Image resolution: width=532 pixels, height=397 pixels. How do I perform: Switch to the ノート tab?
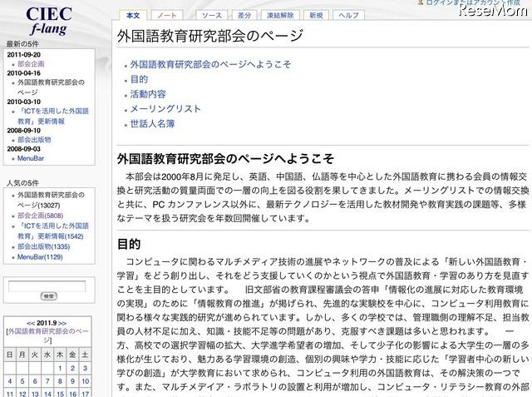[167, 15]
